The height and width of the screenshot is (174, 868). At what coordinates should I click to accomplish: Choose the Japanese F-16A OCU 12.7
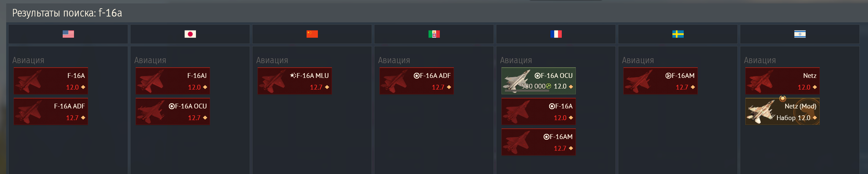(173, 112)
